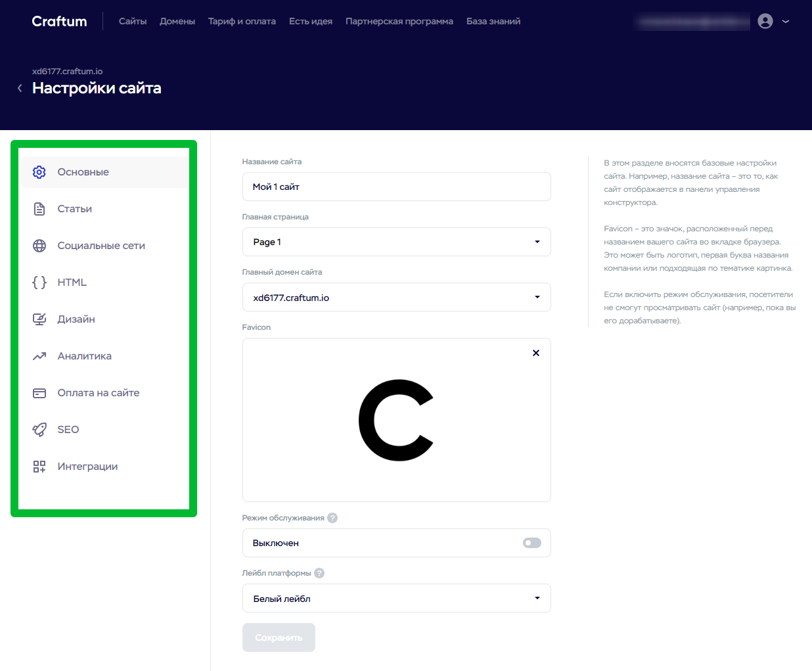The width and height of the screenshot is (812, 671).
Task: Open the user account avatar menu
Action: click(x=765, y=22)
